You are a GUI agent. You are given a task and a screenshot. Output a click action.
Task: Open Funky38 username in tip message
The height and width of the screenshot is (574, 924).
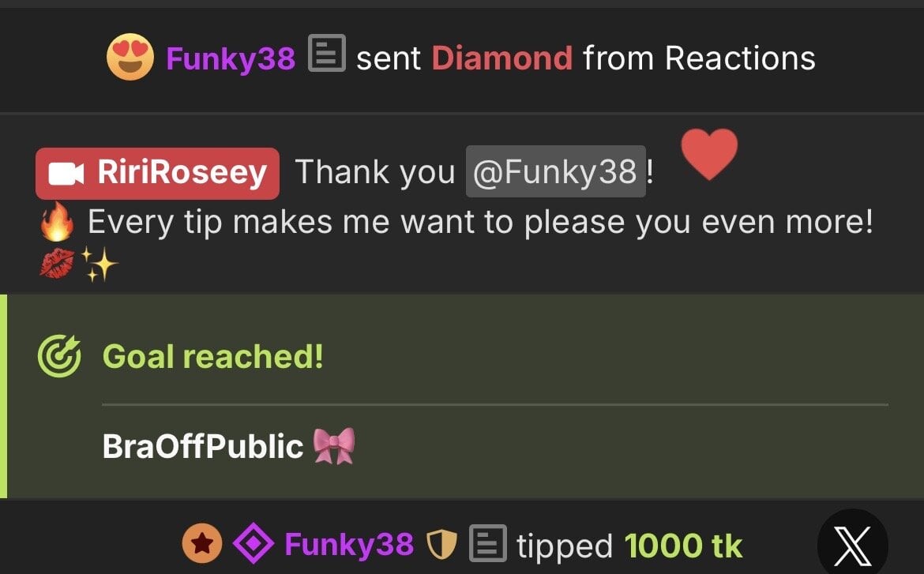(349, 544)
